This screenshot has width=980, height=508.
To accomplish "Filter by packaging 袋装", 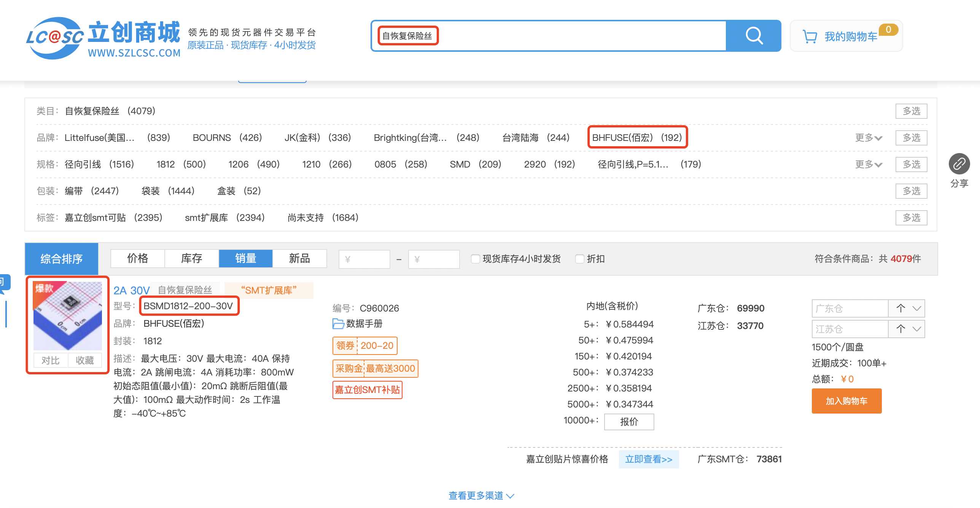I will coord(168,191).
